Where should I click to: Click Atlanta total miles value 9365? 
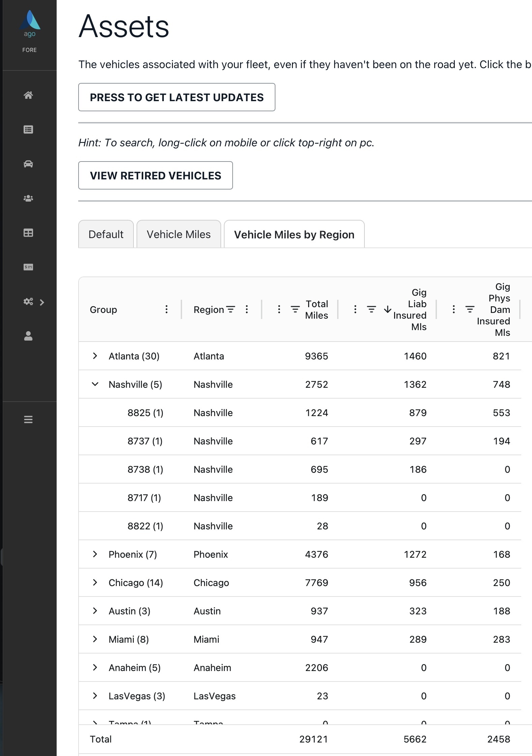tap(317, 356)
